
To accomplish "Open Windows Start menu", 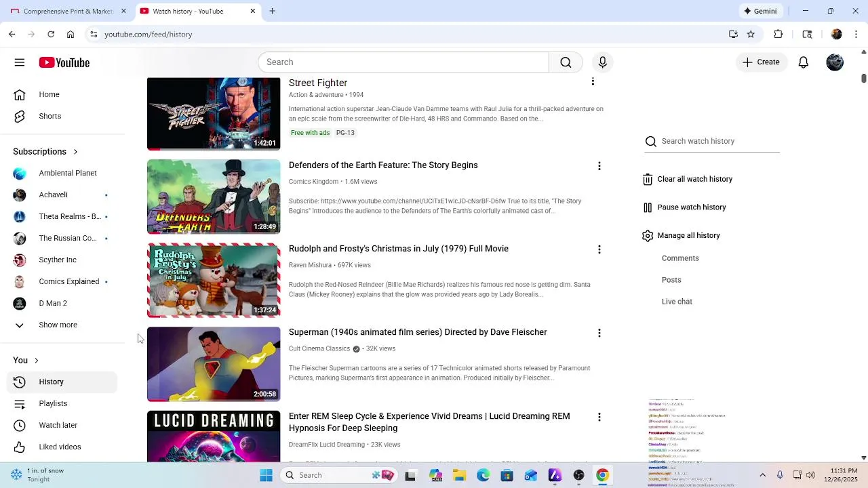I will click(x=266, y=475).
